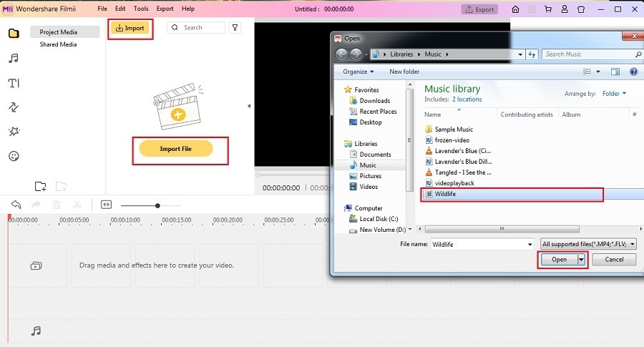Viewport: 644px width, 347px height.
Task: Click the 2 locations link
Action: [467, 99]
